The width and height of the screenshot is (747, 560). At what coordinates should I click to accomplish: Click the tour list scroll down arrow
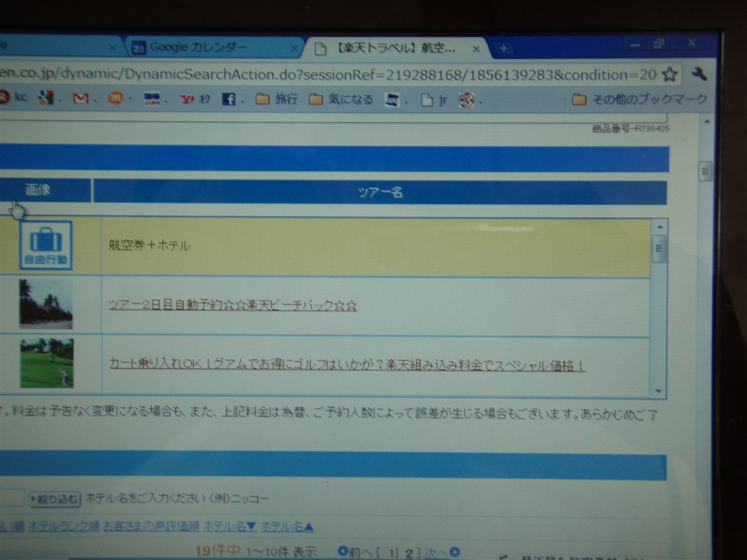coord(659,391)
